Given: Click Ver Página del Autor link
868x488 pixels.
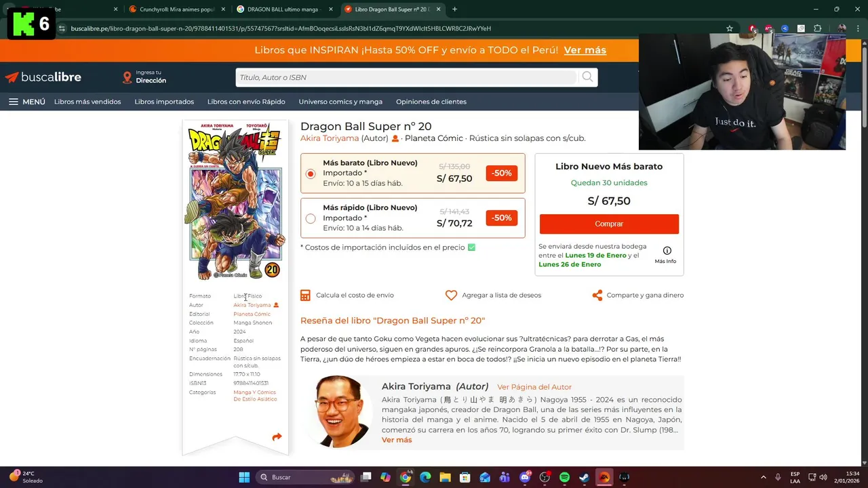Looking at the screenshot, I should click(534, 387).
